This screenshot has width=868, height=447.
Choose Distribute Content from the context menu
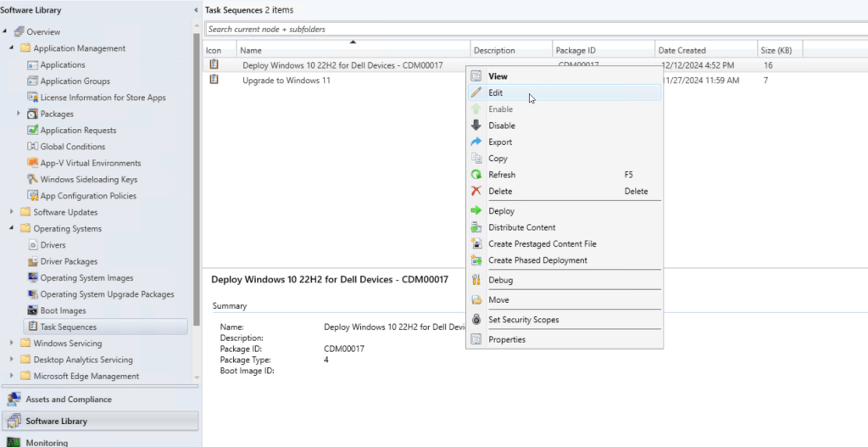521,227
